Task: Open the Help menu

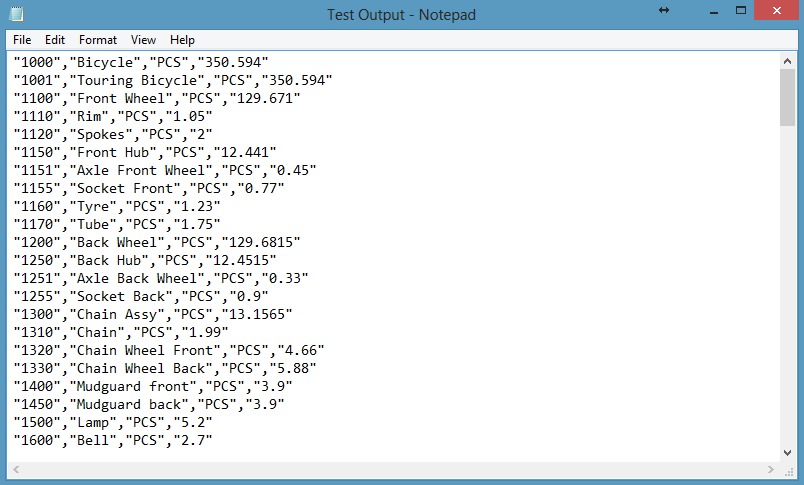Action: 182,40
